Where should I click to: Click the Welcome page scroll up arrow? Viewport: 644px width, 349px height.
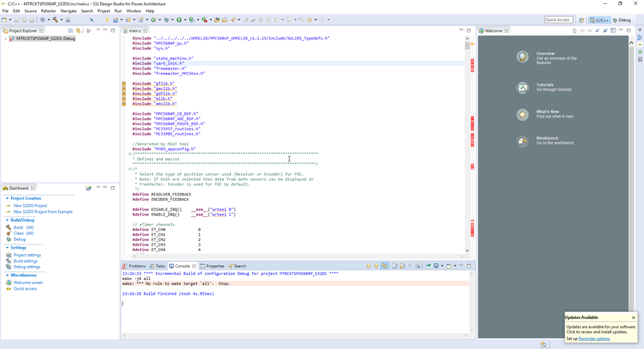(631, 43)
